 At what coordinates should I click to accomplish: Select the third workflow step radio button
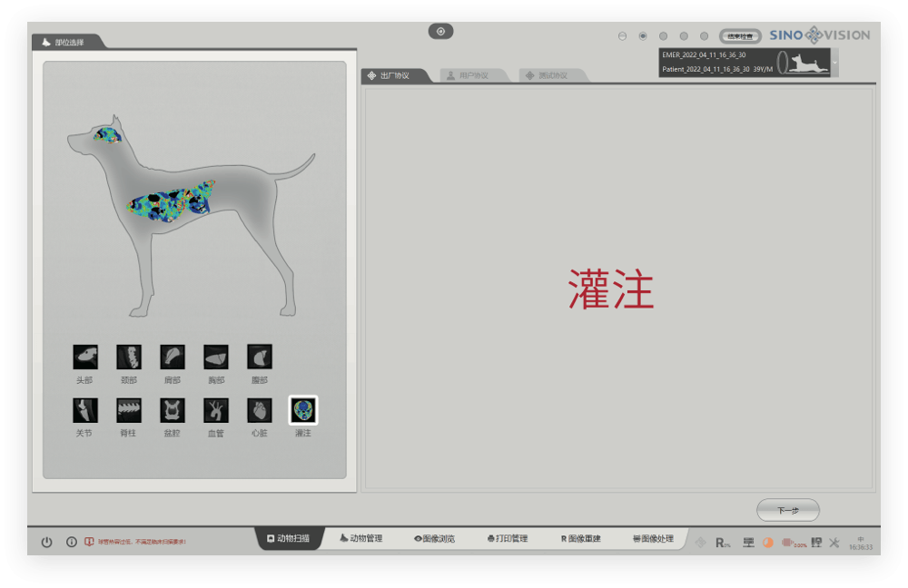663,36
